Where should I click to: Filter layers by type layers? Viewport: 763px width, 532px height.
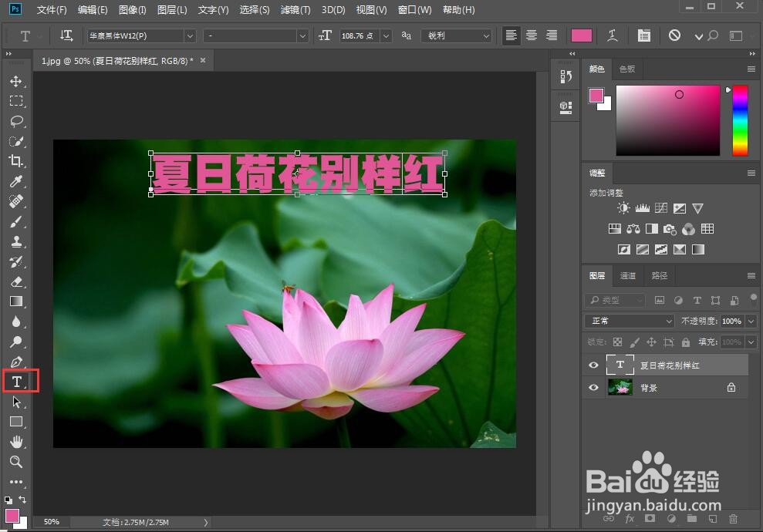click(x=697, y=301)
